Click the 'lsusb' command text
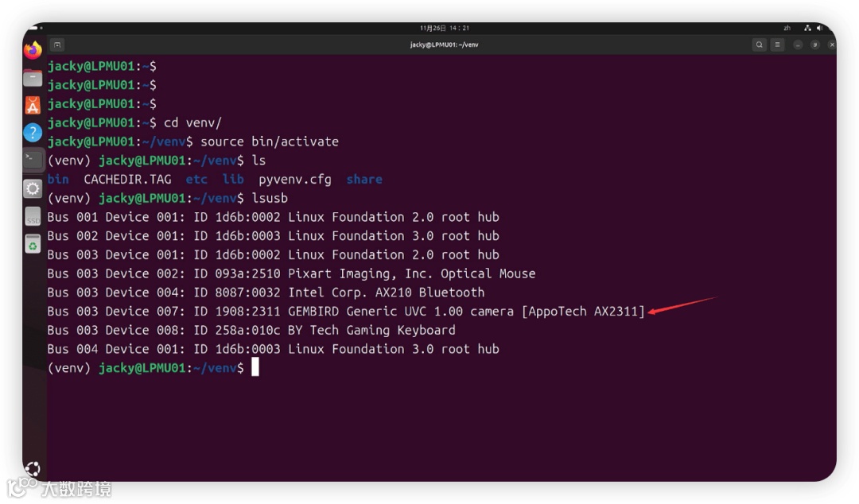 coord(270,198)
